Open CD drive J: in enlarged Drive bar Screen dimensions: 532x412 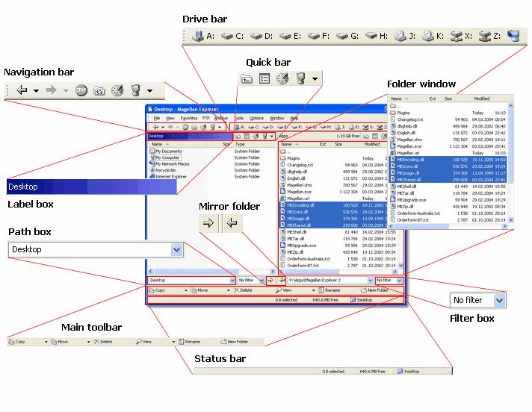click(405, 36)
